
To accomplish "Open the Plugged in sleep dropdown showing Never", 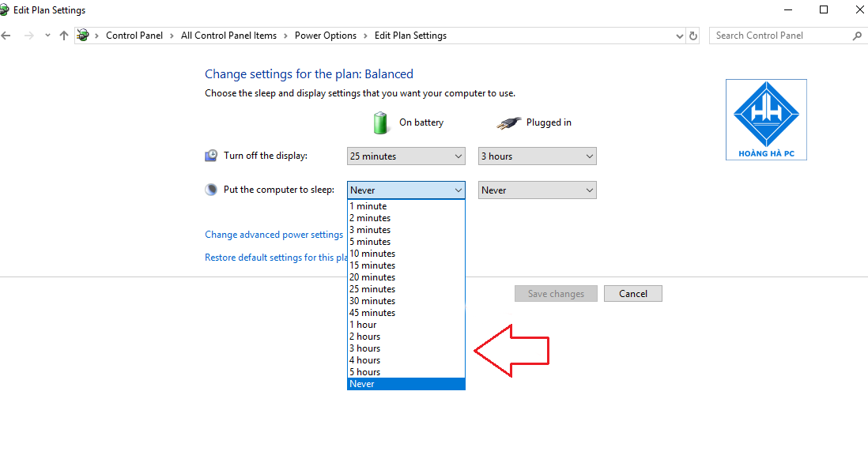I will pos(537,190).
